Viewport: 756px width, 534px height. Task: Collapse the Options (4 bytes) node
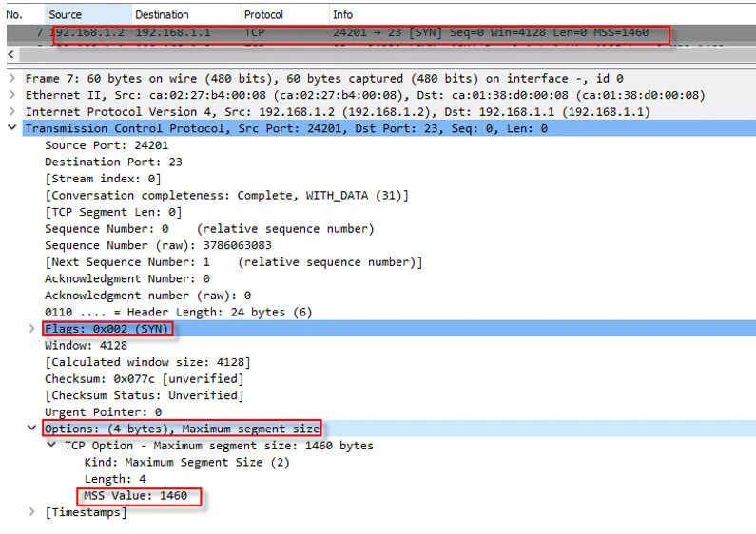(34, 429)
